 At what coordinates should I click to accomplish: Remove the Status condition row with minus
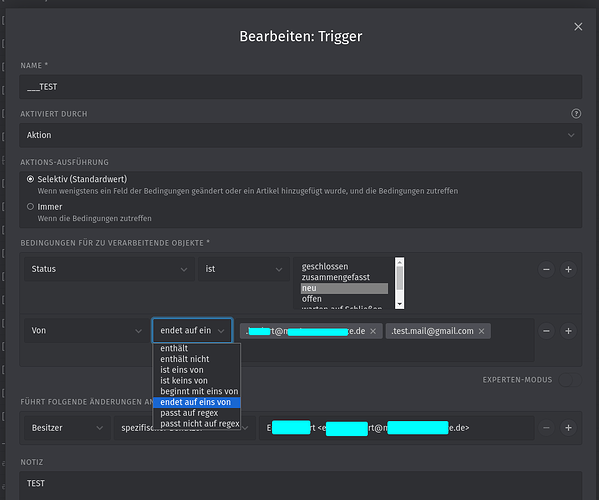coord(546,269)
